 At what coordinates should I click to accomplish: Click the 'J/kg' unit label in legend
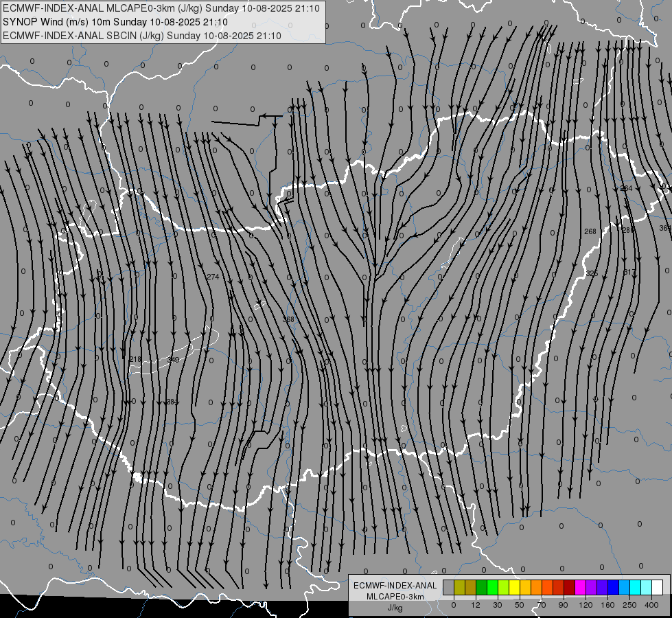(395, 608)
